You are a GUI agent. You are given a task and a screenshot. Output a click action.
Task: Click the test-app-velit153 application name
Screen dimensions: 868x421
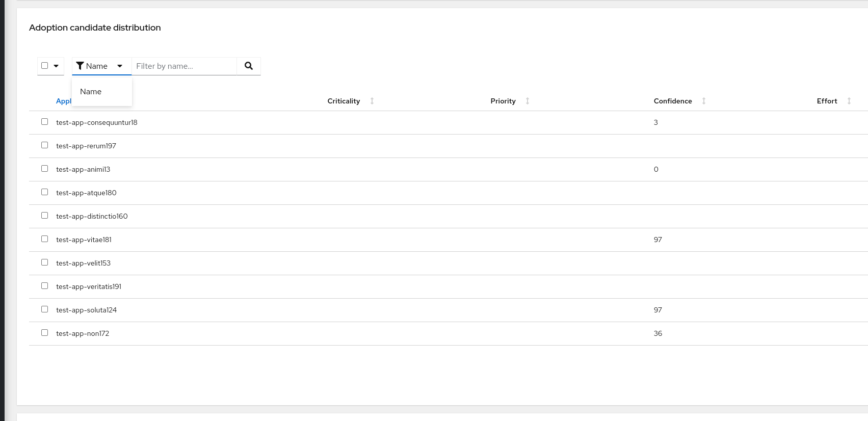[83, 263]
